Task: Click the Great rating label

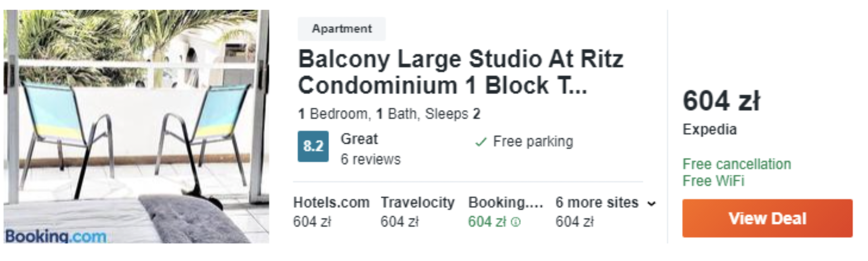Action: coord(359,139)
